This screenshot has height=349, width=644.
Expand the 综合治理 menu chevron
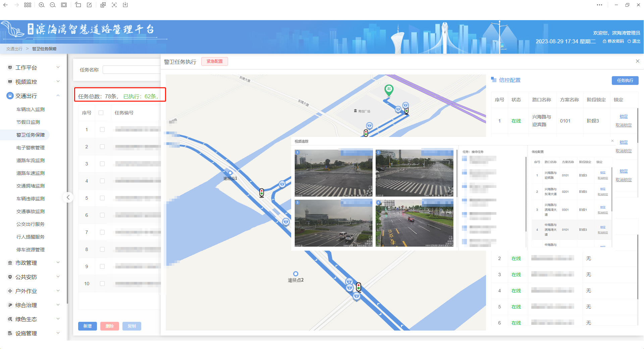[58, 305]
